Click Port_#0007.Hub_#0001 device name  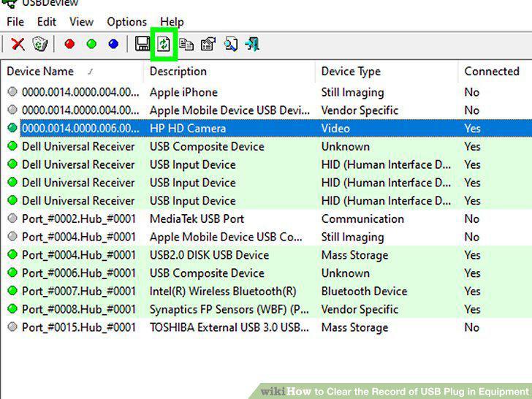point(79,291)
